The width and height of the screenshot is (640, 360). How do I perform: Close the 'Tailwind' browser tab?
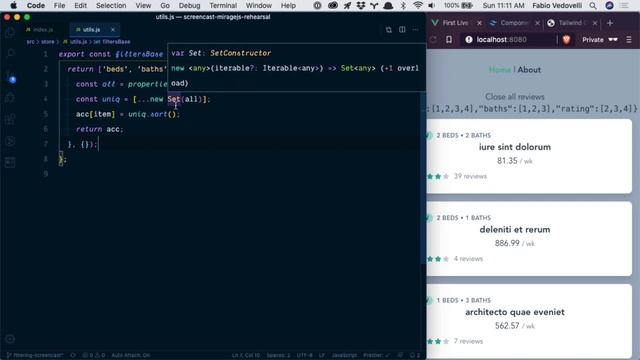tap(595, 23)
